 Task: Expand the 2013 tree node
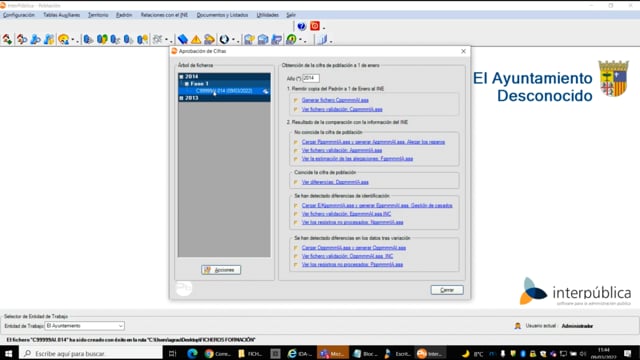181,98
